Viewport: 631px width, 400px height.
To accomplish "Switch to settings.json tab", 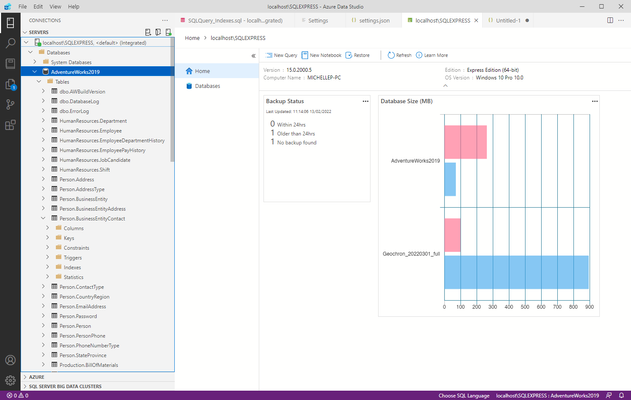I will [373, 21].
